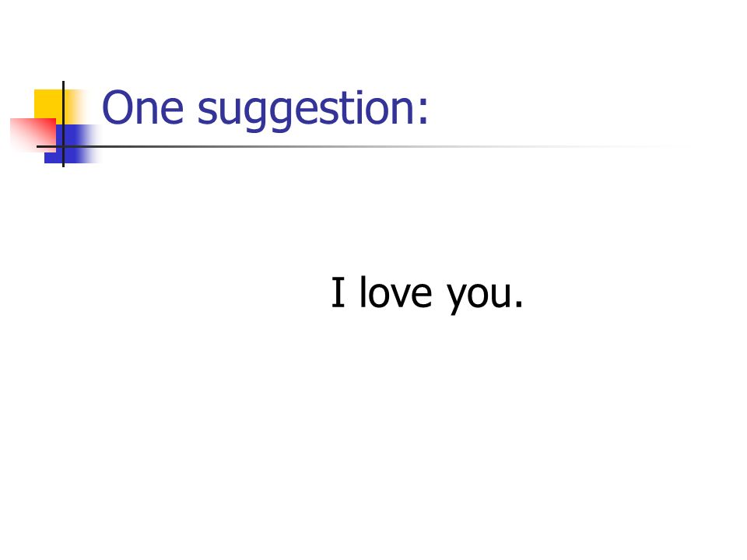Click the "One suggestion:" slide title
The image size is (747, 560).
click(x=265, y=109)
